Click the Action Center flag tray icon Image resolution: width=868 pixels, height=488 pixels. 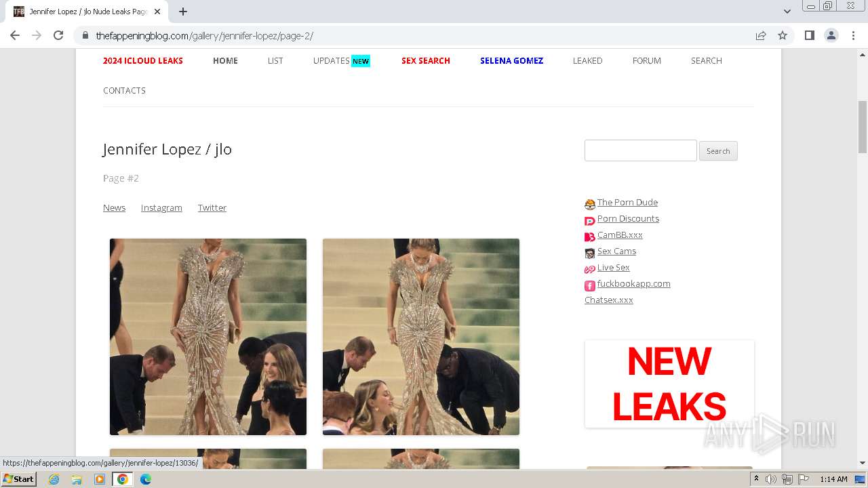point(803,479)
